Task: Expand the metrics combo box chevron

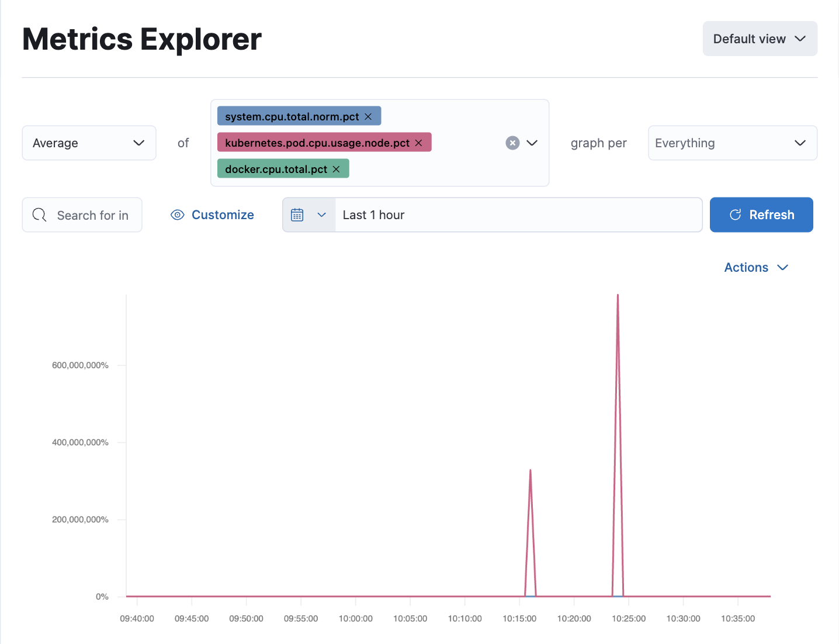Action: [x=532, y=143]
